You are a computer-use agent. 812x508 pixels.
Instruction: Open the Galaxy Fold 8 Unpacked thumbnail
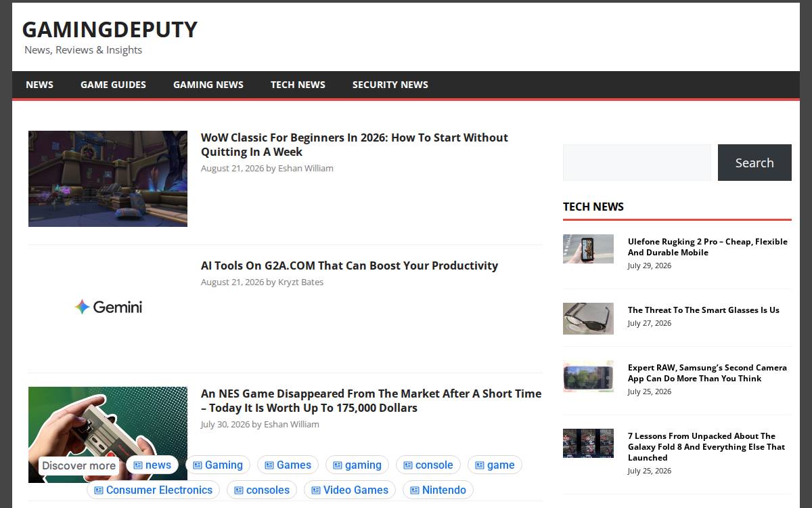tap(588, 443)
